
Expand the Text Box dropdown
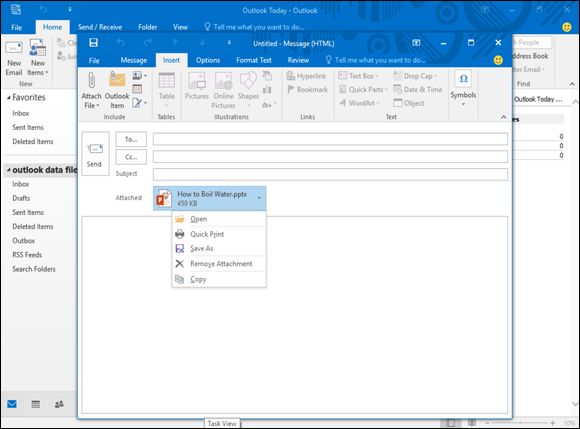(377, 76)
